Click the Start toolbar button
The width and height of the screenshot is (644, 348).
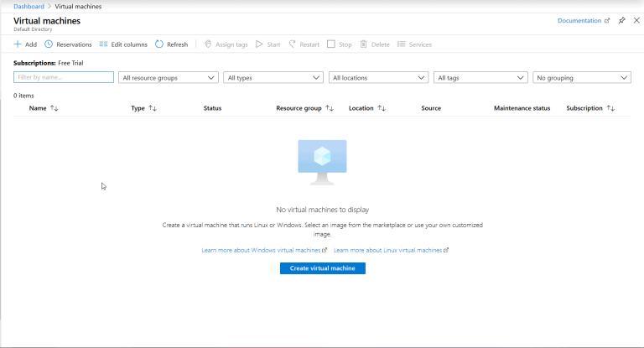coord(267,44)
